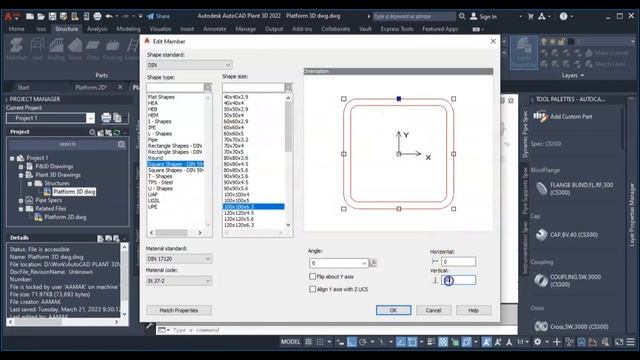This screenshot has width=640, height=360.
Task: Click the Grid tool in Structure ribbon
Action: pyautogui.click(x=38, y=48)
